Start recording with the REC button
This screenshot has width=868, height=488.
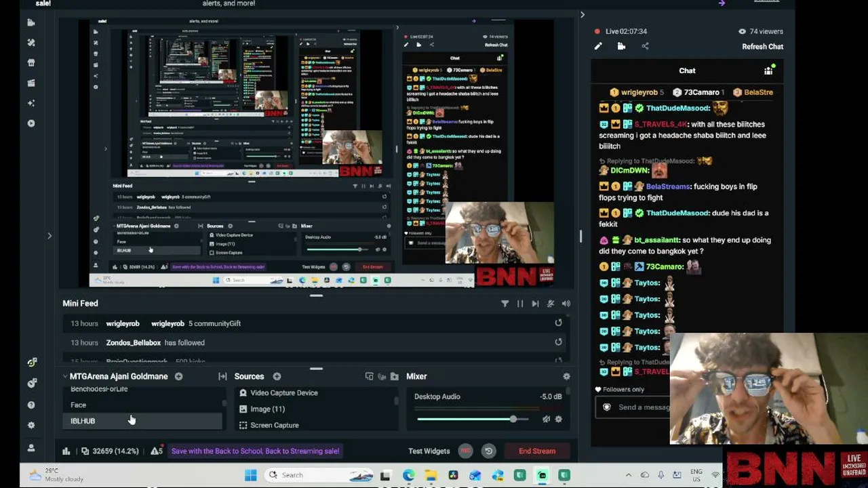pyautogui.click(x=465, y=451)
